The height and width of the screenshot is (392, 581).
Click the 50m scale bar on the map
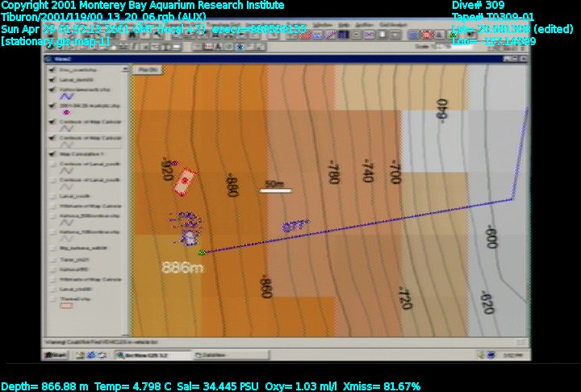[276, 190]
